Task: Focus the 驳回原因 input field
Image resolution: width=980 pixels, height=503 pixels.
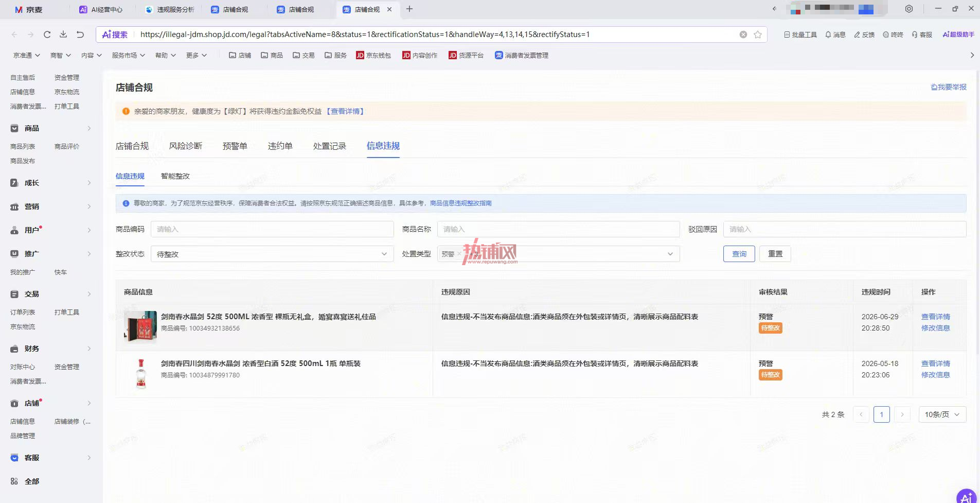Action: tap(845, 229)
